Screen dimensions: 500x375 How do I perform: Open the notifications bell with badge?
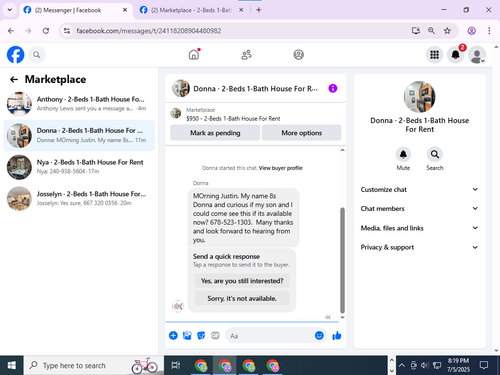point(456,55)
